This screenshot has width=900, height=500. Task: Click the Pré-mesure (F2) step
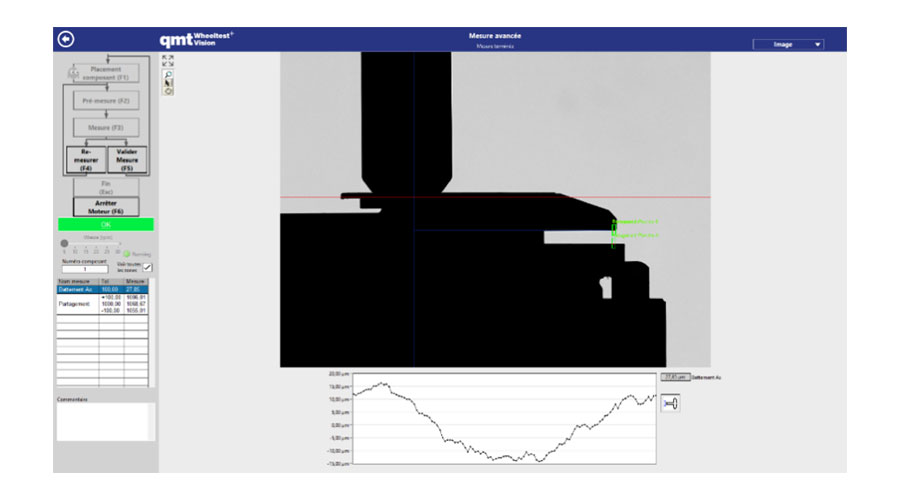pyautogui.click(x=105, y=100)
